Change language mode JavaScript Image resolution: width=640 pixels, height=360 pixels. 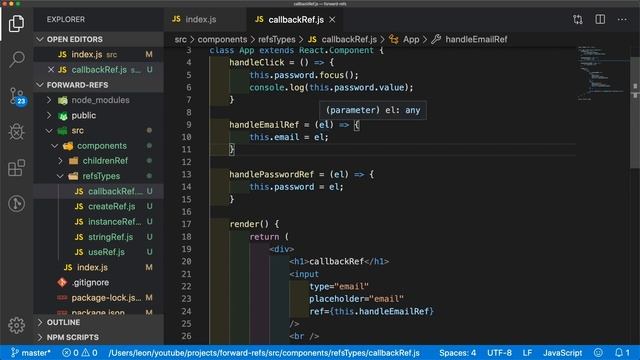tap(562, 353)
